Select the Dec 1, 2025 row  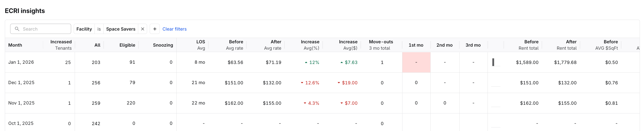21,83
